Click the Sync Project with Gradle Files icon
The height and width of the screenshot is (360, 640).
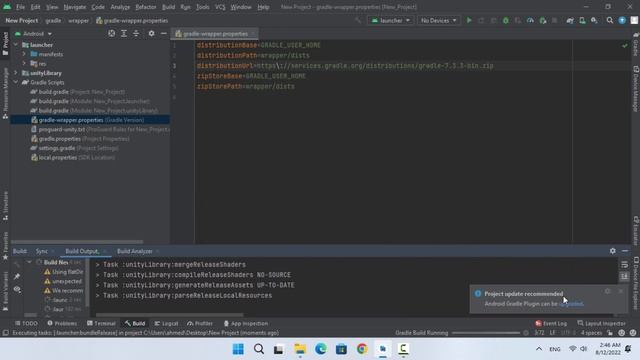pos(570,20)
